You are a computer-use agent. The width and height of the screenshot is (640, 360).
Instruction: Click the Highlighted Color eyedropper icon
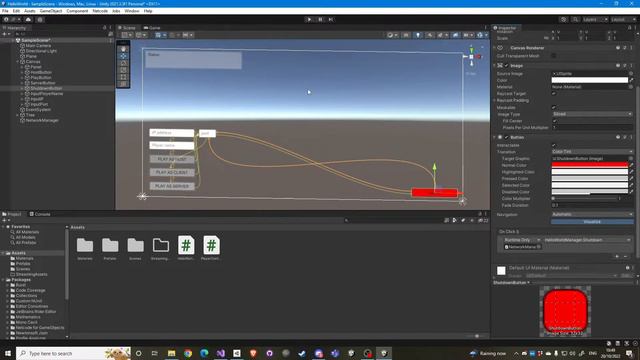pos(631,172)
